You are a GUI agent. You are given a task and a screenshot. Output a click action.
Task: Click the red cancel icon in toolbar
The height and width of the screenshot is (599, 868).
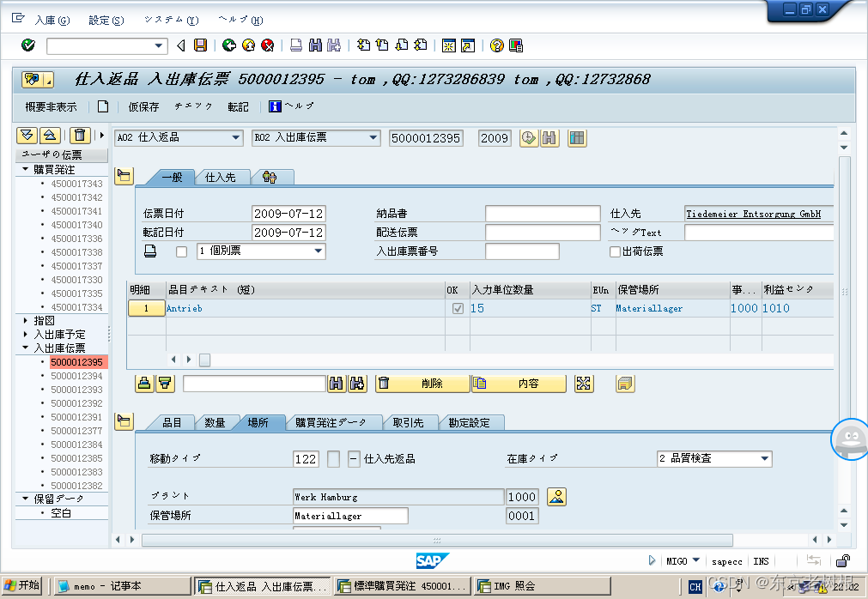point(268,45)
